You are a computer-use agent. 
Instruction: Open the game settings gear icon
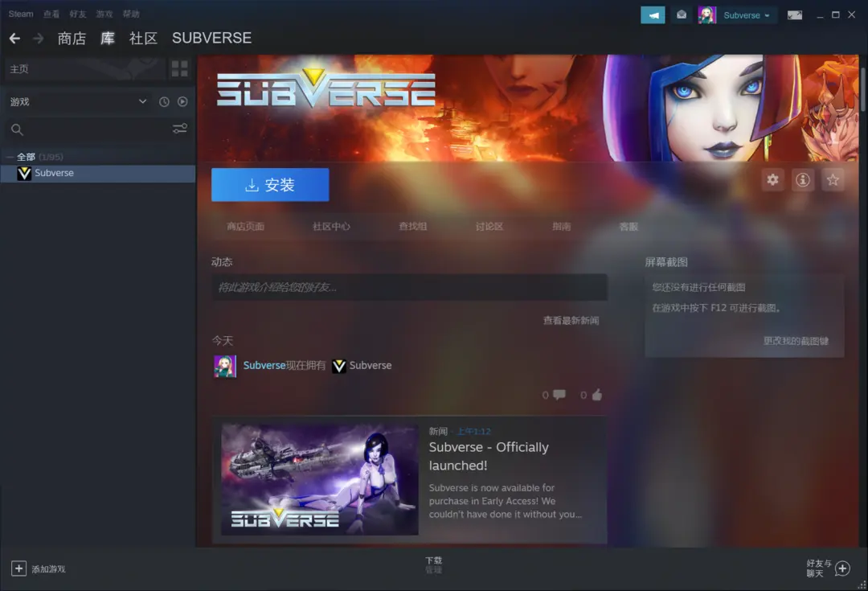pyautogui.click(x=773, y=179)
